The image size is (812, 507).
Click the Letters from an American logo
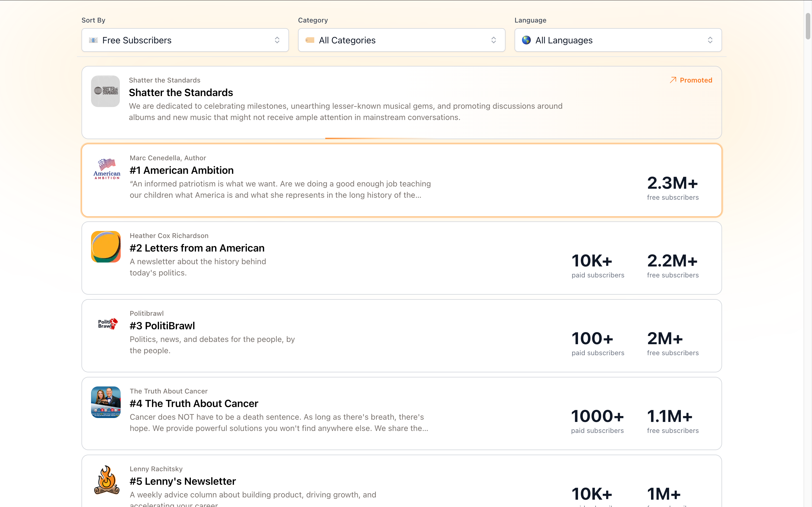[106, 247]
